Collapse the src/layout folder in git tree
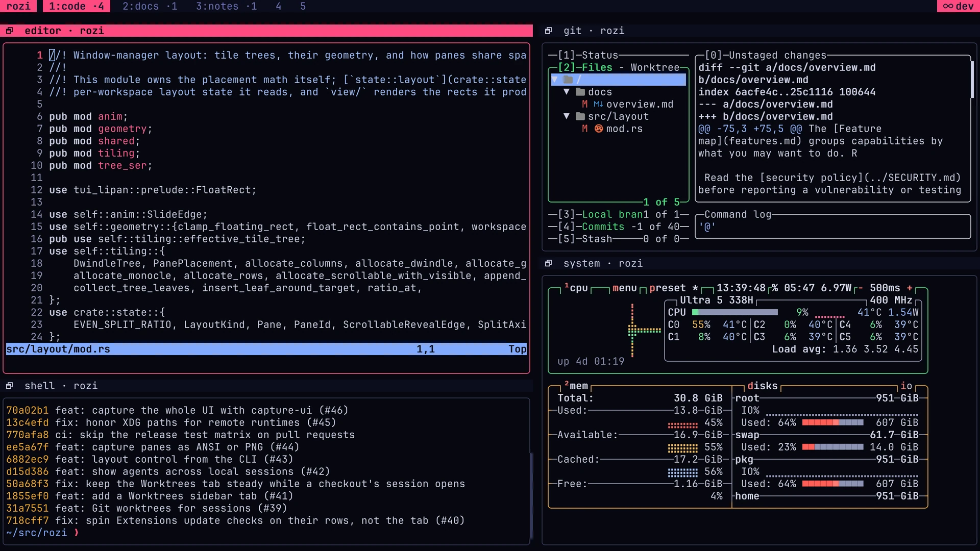 click(567, 116)
